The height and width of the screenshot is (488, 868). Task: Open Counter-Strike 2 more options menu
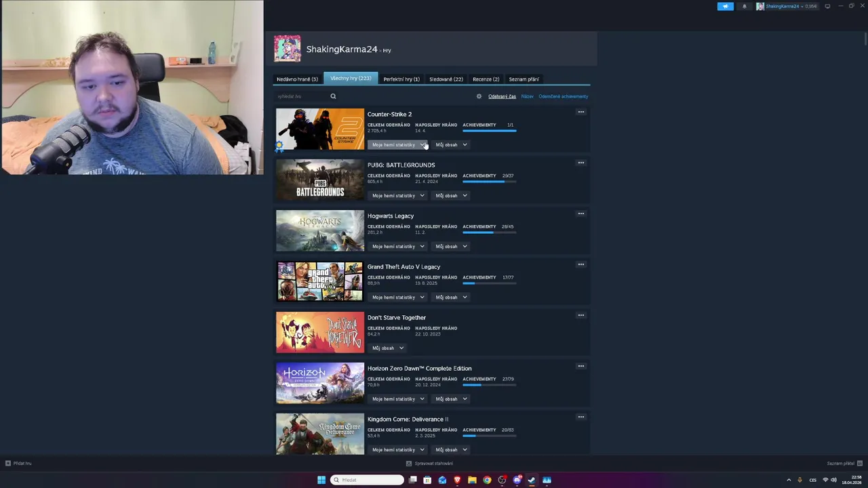point(580,112)
